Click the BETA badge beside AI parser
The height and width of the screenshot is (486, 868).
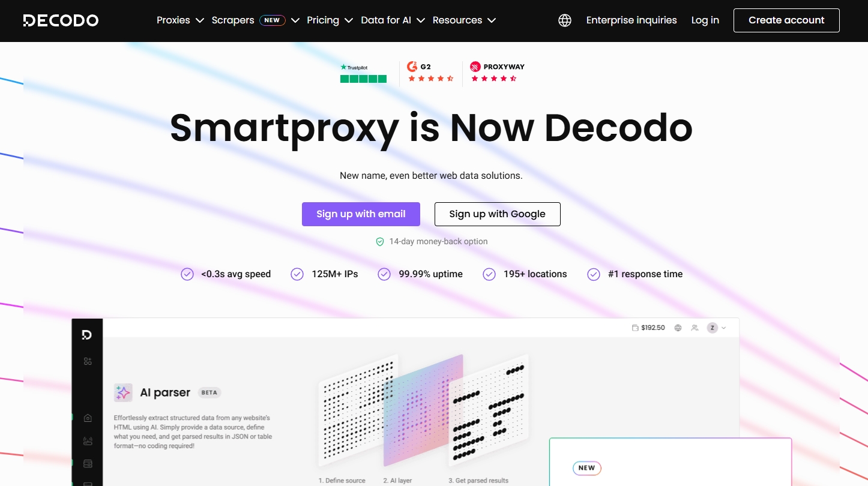209,393
